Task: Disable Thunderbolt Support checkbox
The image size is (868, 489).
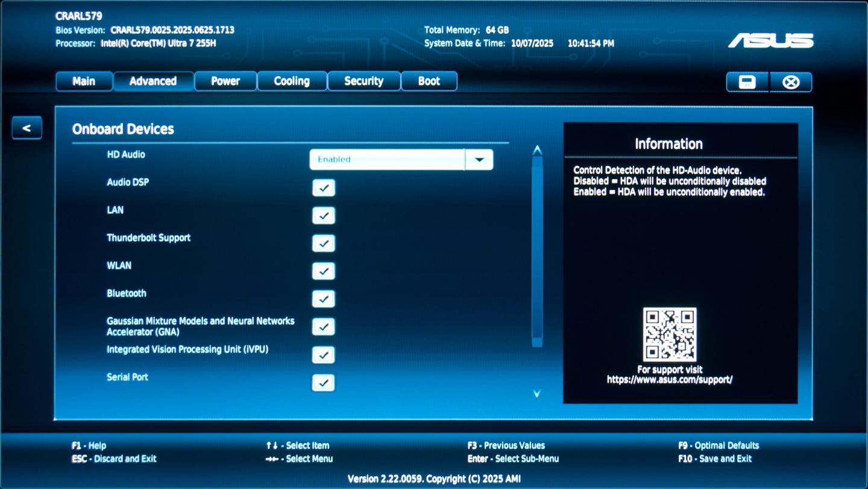Action: click(x=324, y=243)
